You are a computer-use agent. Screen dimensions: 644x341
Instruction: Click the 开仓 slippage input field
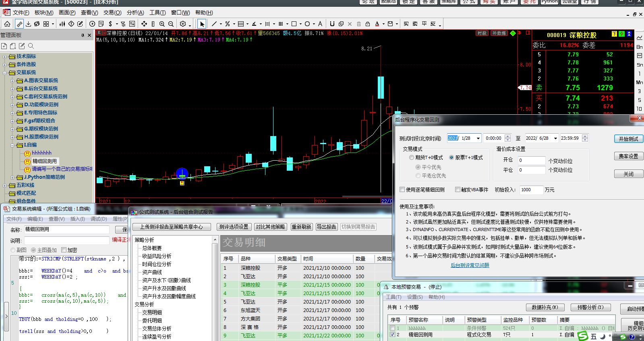(x=531, y=160)
